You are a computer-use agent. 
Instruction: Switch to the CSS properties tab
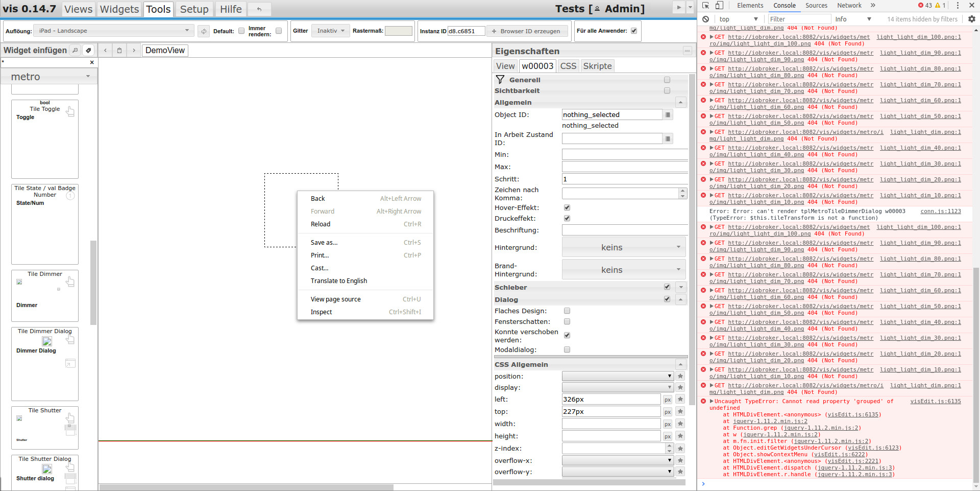(x=568, y=66)
